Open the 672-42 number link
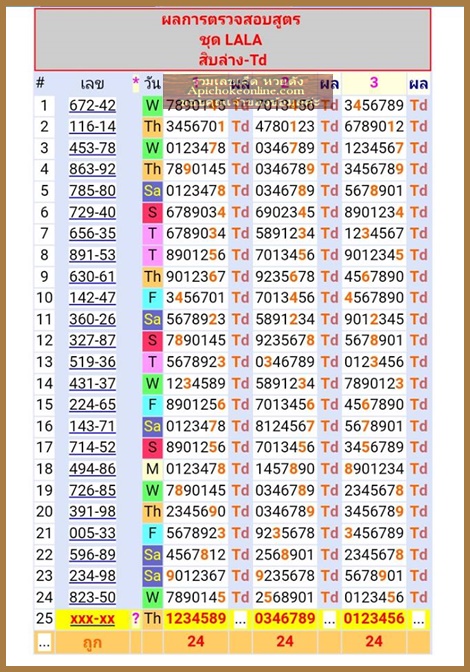Screen dimensions: 470x672 93,105
